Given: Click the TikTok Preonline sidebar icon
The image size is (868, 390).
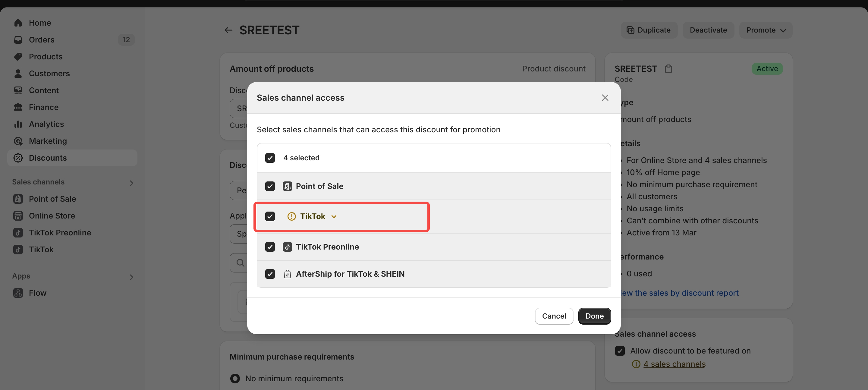Looking at the screenshot, I should (x=18, y=233).
